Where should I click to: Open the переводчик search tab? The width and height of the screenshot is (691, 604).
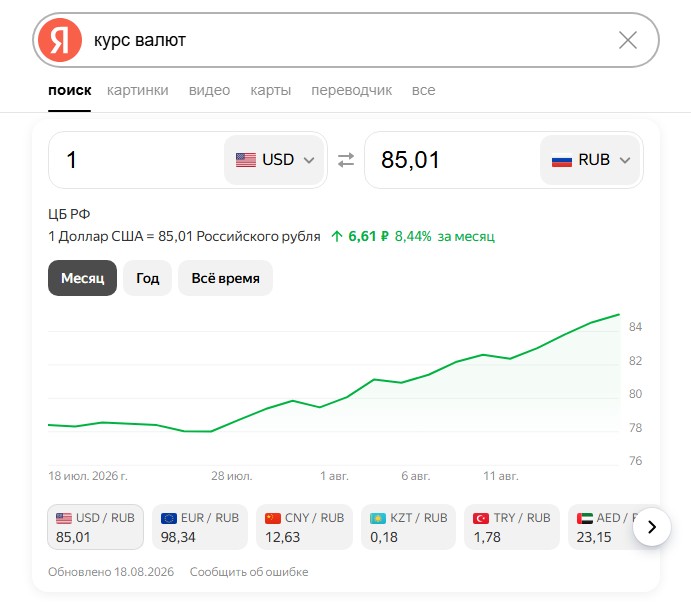tap(351, 90)
